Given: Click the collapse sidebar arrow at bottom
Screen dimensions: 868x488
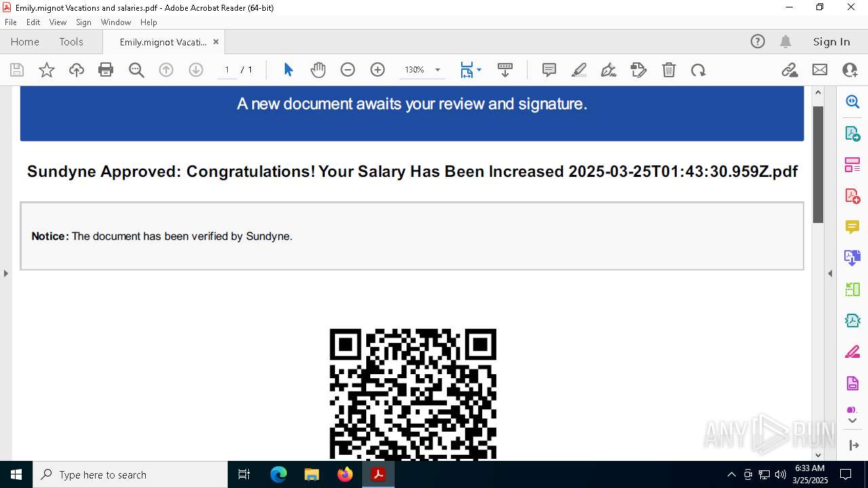Looking at the screenshot, I should (x=852, y=445).
